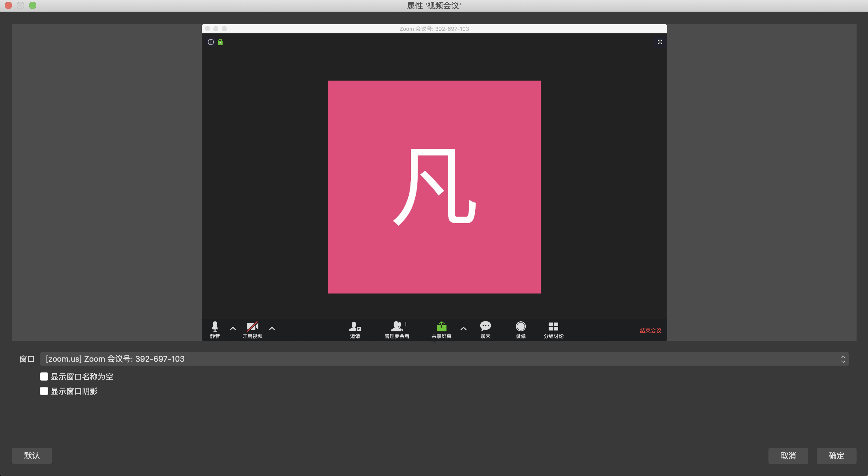Click the green encryption lock icon

(x=220, y=42)
